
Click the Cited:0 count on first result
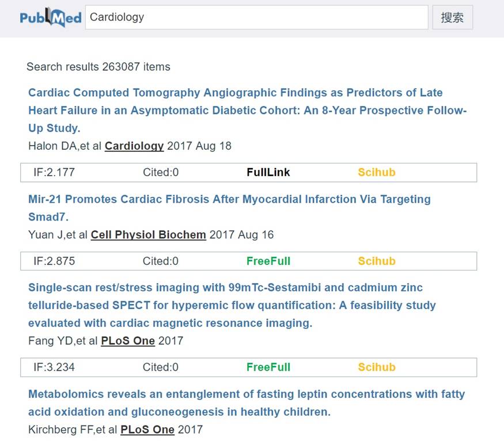click(x=161, y=172)
